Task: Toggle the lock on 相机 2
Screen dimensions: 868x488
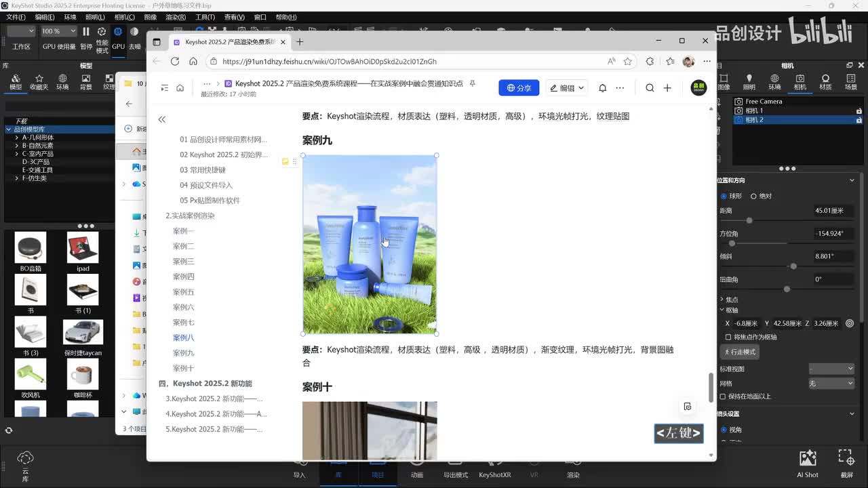Action: coord(859,120)
